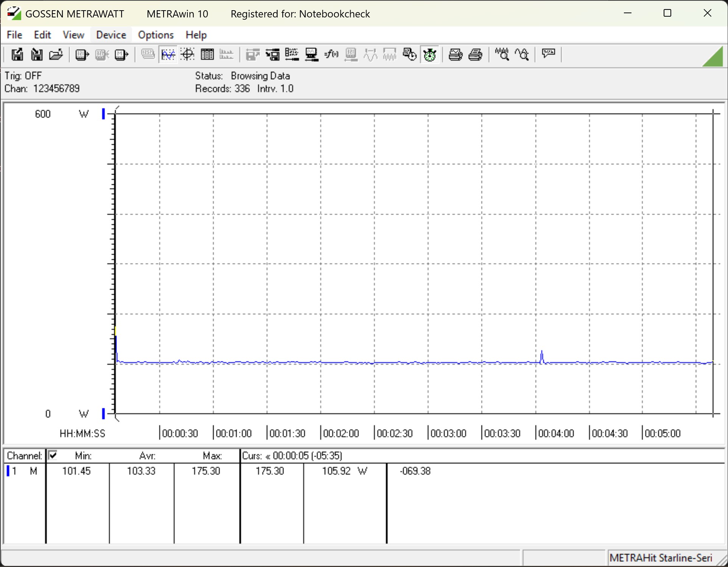Screen dimensions: 728x567
Task: Click the first printer icon
Action: (455, 55)
